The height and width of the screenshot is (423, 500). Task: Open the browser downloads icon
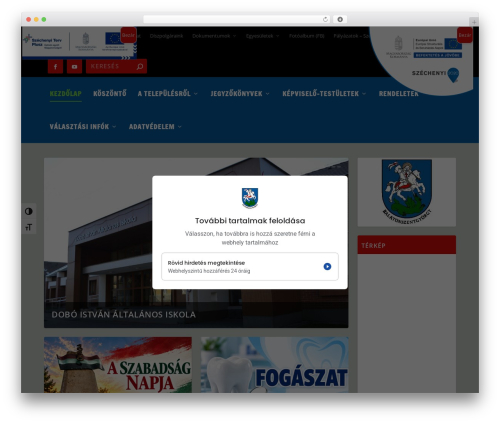340,19
